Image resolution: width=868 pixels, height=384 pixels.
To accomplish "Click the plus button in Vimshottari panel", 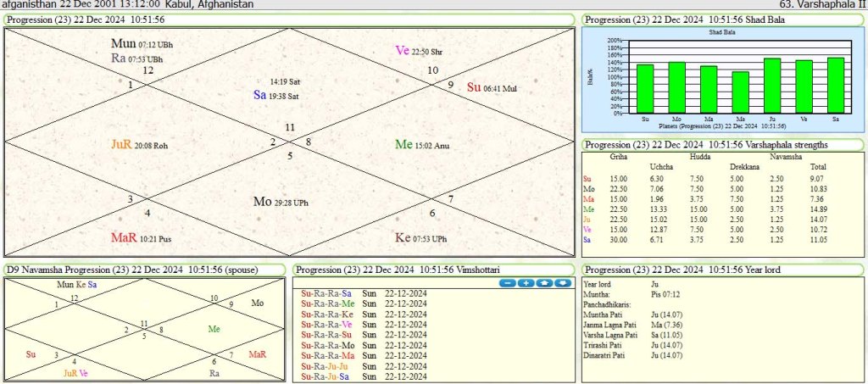I will (x=526, y=283).
